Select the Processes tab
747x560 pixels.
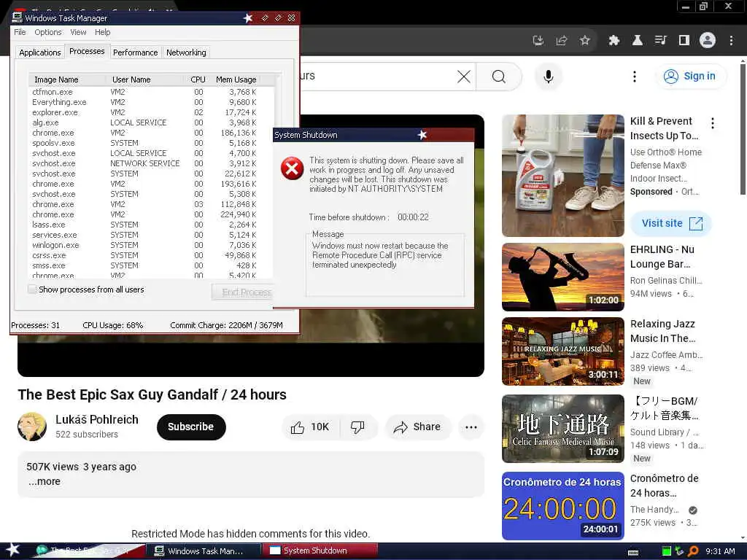click(87, 51)
